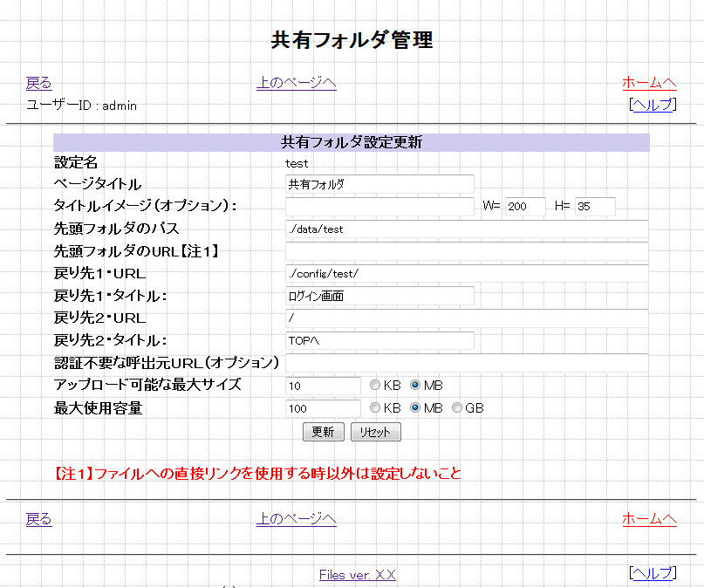Focus the 先頭フォルダのパス field
704x588 pixels.
[x=467, y=229]
